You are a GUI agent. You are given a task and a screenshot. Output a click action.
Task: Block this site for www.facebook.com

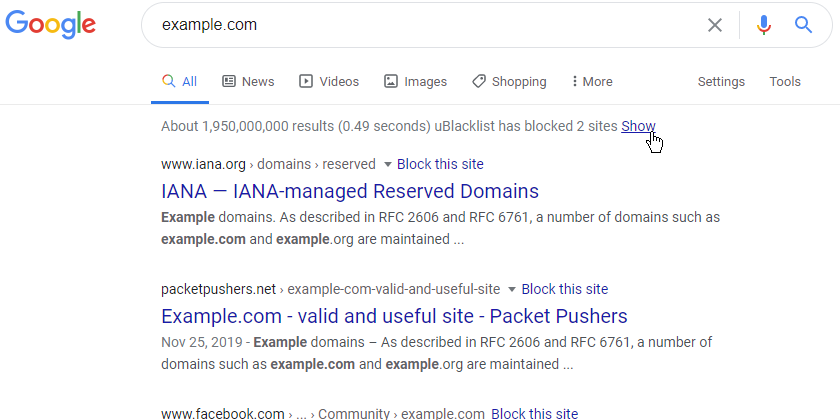[535, 414]
